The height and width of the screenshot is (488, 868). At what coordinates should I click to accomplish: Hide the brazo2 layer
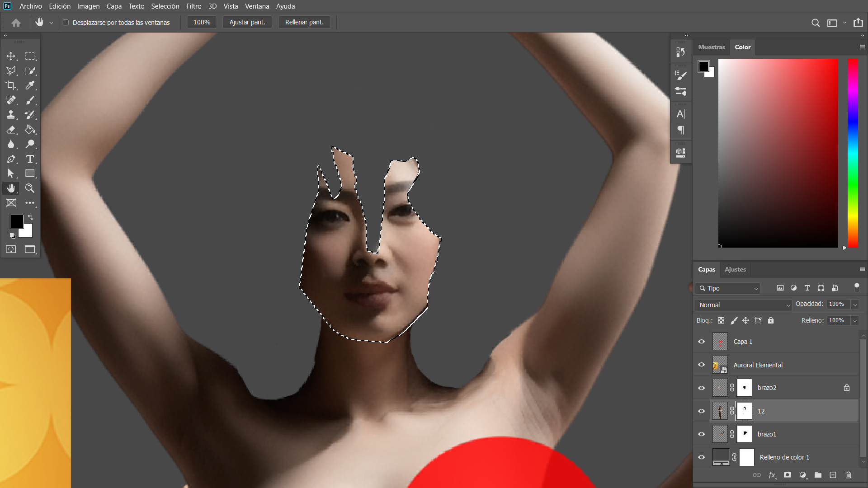702,388
